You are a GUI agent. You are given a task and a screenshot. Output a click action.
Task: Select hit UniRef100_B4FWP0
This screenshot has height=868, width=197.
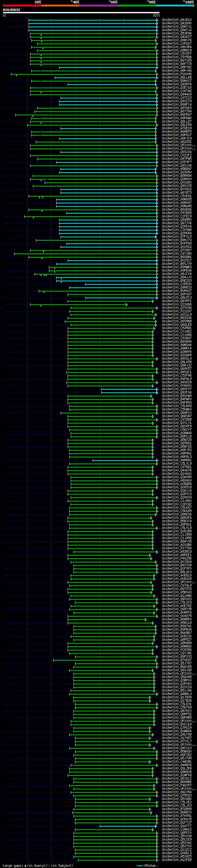click(177, 399)
